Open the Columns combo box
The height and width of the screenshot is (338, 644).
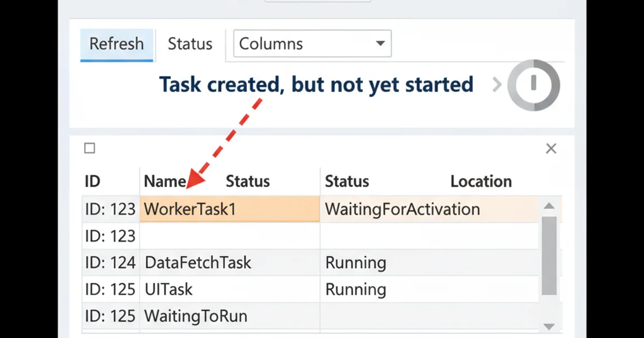click(x=311, y=44)
